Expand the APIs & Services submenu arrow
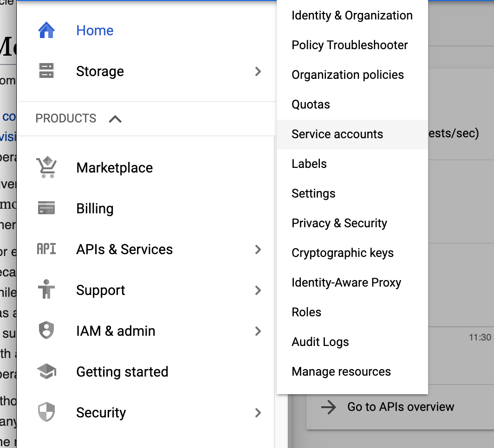The image size is (494, 448). coord(258,250)
